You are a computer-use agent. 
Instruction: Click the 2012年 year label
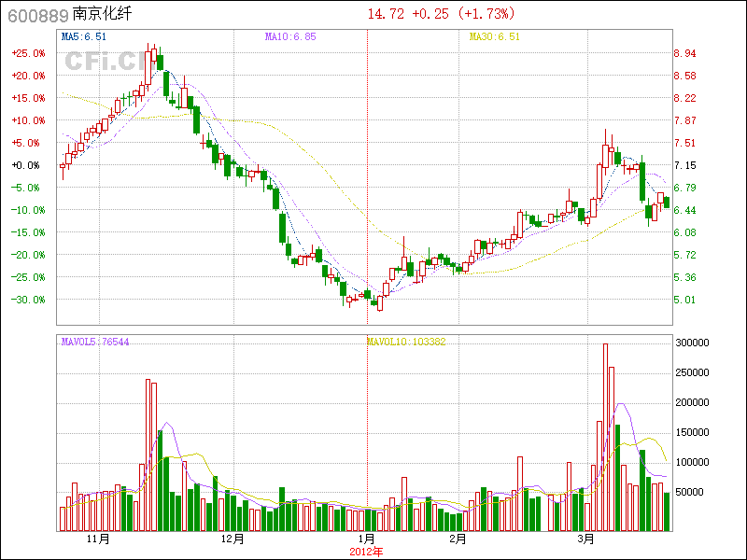[367, 552]
